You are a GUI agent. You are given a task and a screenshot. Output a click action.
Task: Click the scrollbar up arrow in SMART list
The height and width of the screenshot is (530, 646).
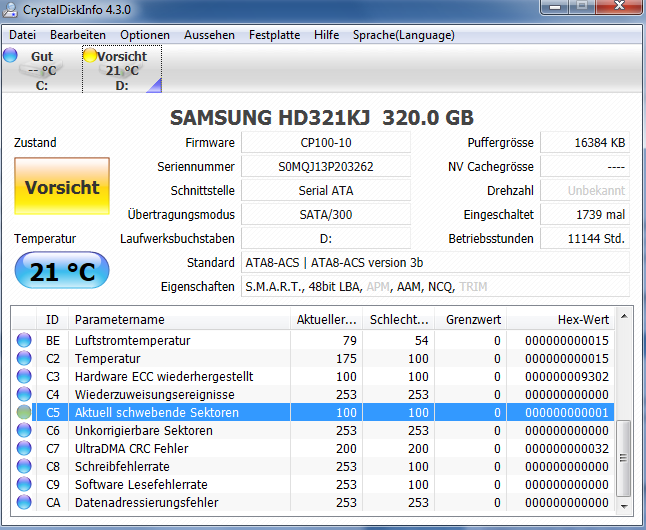(624, 317)
